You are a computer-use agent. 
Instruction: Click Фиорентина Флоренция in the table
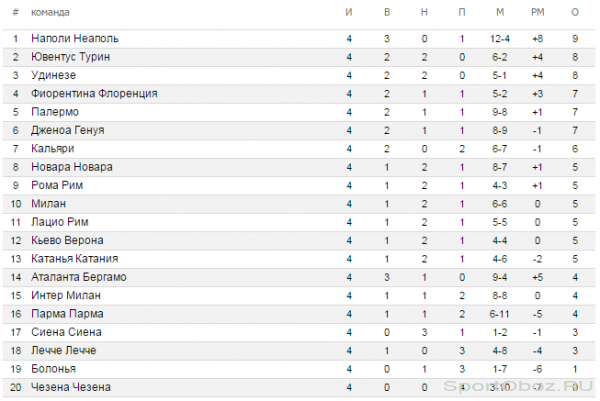point(94,93)
